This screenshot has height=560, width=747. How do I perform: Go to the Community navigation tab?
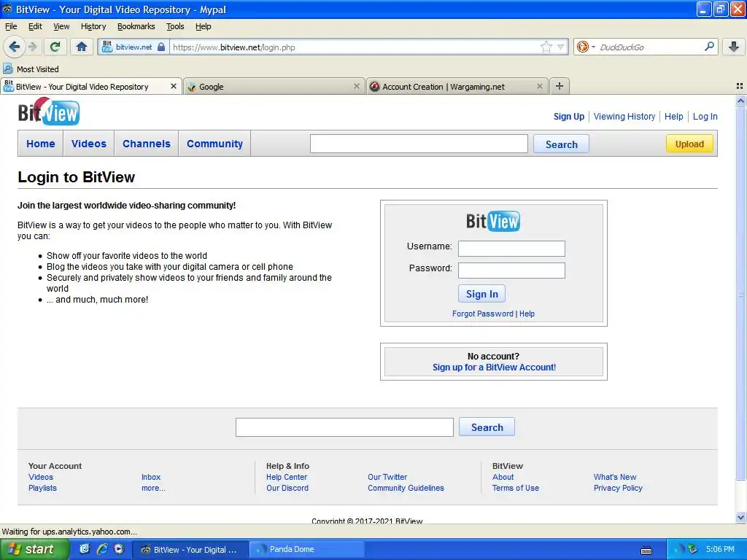click(x=215, y=144)
